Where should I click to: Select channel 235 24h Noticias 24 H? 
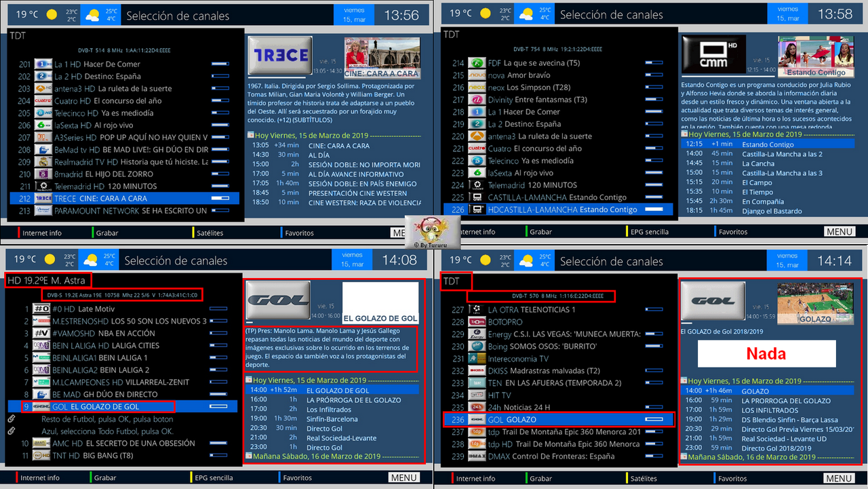[559, 408]
